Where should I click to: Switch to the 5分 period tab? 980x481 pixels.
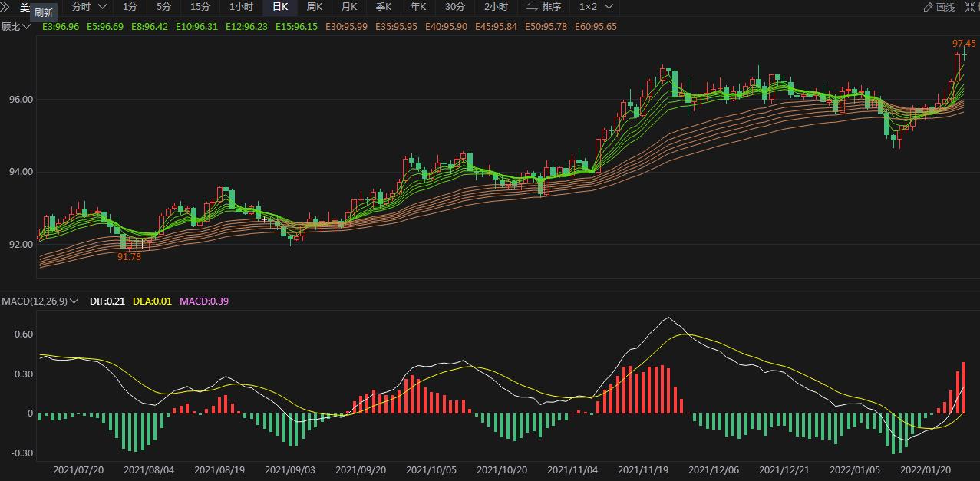point(163,7)
